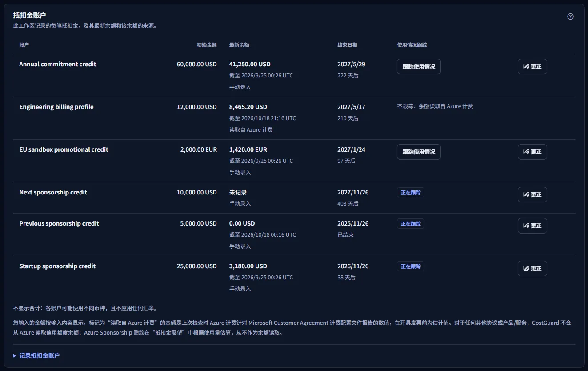588x371 pixels.
Task: Click 更正 for Startup sponsorship credit
Action: 532,269
